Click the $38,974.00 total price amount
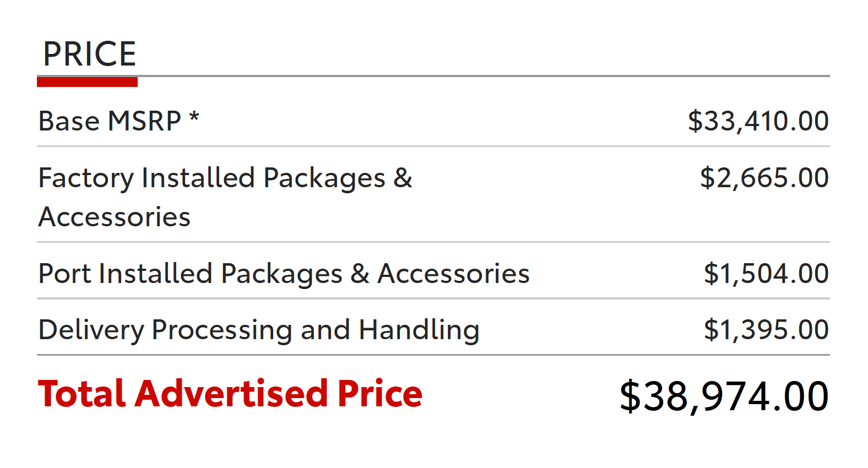This screenshot has height=468, width=868. coord(724,396)
